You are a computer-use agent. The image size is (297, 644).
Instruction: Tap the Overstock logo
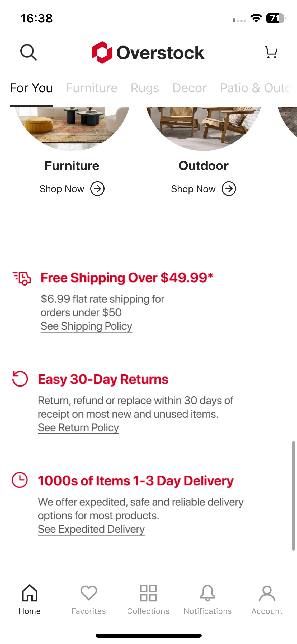point(148,52)
